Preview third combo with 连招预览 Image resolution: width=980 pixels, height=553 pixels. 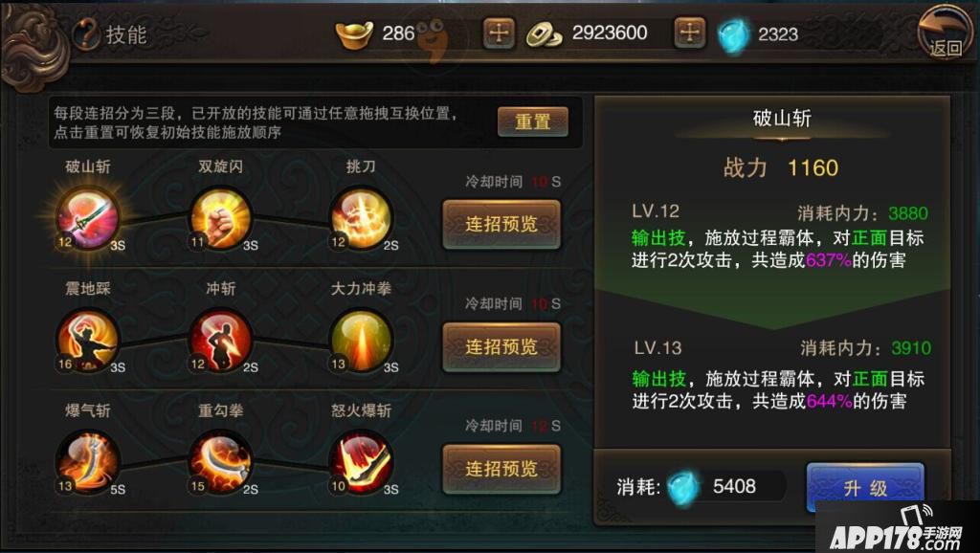click(x=501, y=469)
